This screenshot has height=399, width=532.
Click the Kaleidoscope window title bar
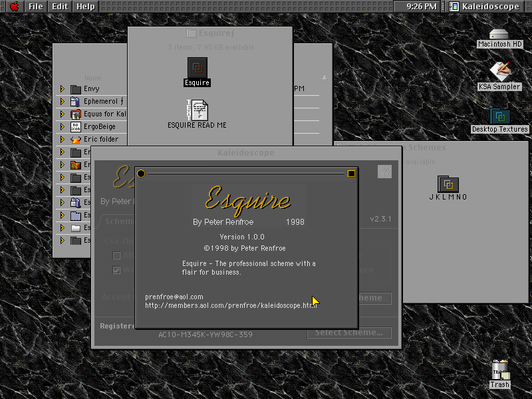[x=246, y=153]
